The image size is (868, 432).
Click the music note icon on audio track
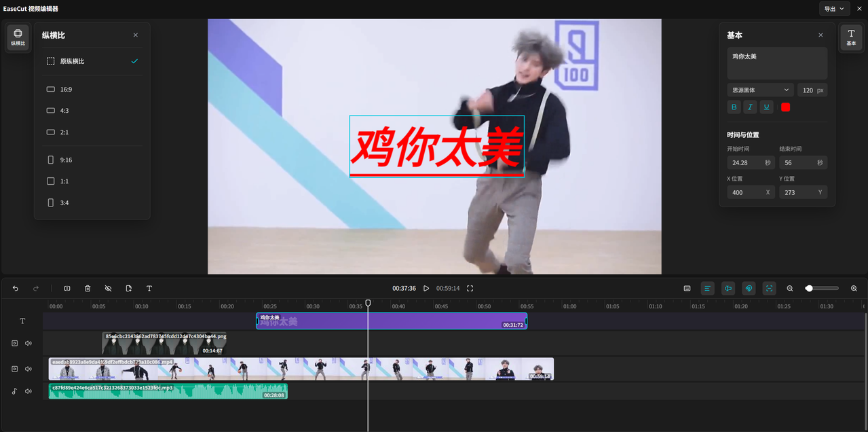click(14, 391)
